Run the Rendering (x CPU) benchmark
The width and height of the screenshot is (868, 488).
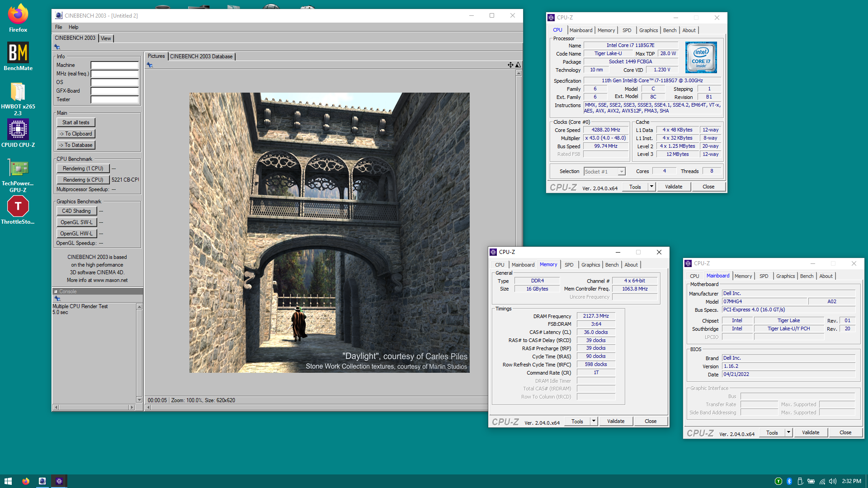83,180
